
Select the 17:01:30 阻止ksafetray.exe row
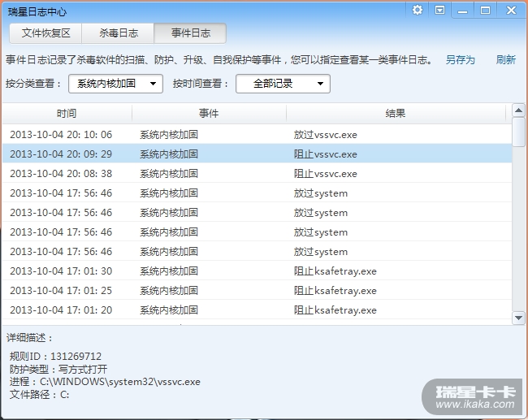[x=258, y=271]
